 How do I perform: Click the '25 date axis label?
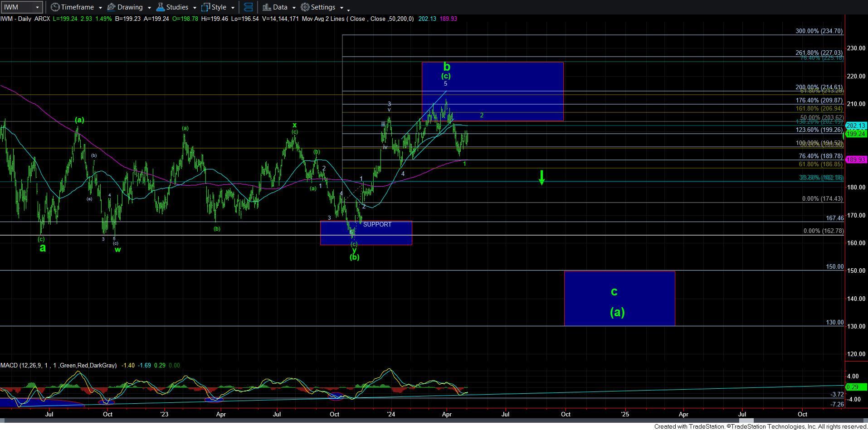pyautogui.click(x=625, y=414)
